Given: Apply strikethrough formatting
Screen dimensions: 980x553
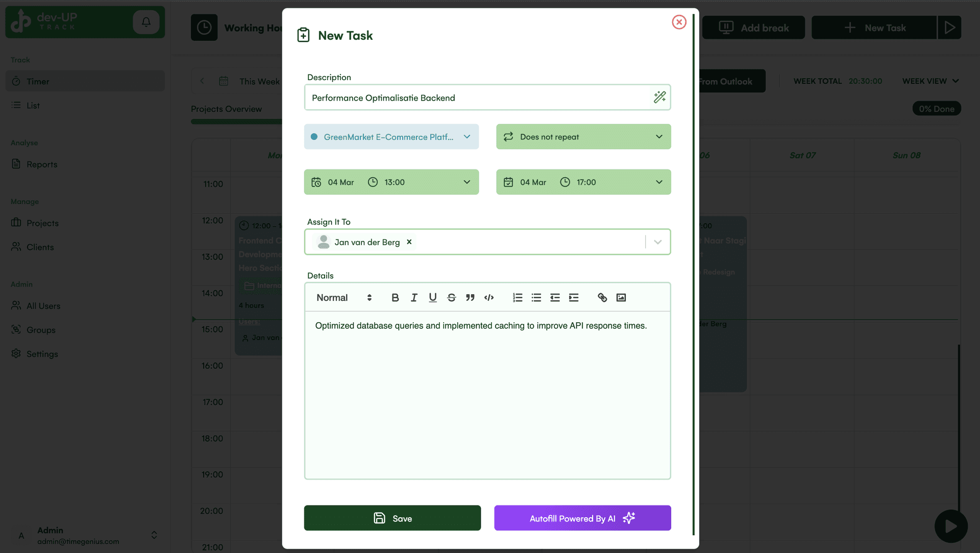Looking at the screenshot, I should click(451, 297).
